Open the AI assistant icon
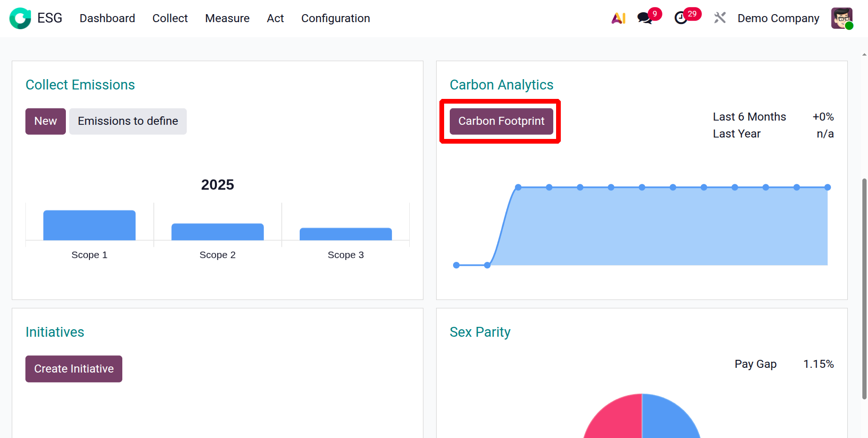This screenshot has width=868, height=438. pos(618,18)
